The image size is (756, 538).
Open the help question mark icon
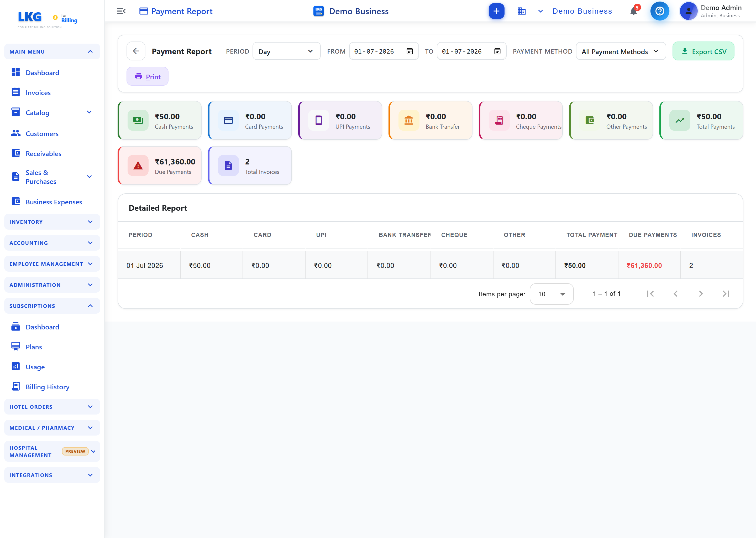pos(659,11)
